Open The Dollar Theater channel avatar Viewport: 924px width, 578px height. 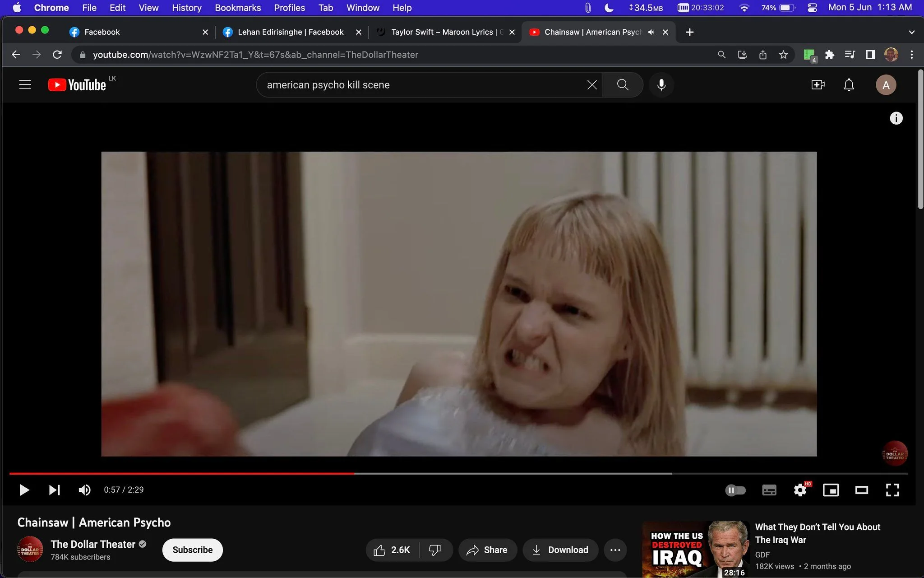click(x=30, y=549)
